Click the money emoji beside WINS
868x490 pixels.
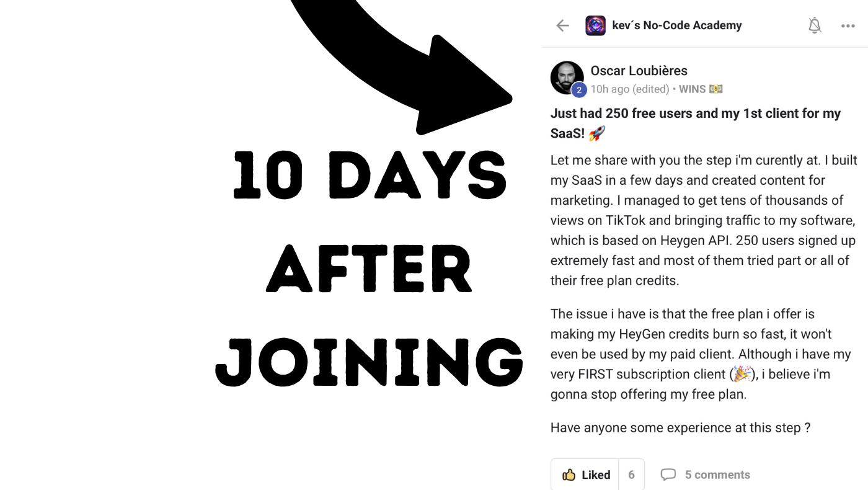[x=716, y=89]
